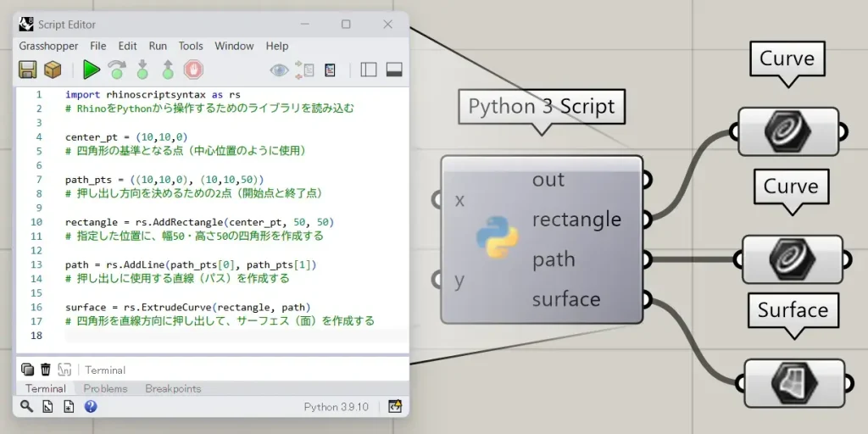Toggle the eye preview icon in toolbar
The width and height of the screenshot is (868, 434).
click(279, 70)
